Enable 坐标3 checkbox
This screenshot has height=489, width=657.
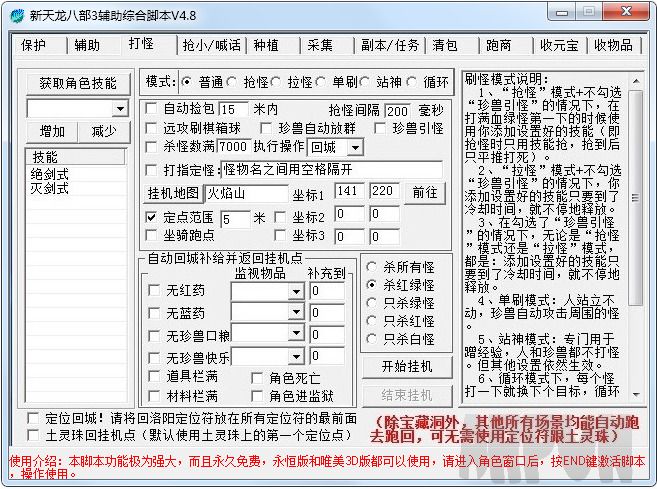[280, 235]
